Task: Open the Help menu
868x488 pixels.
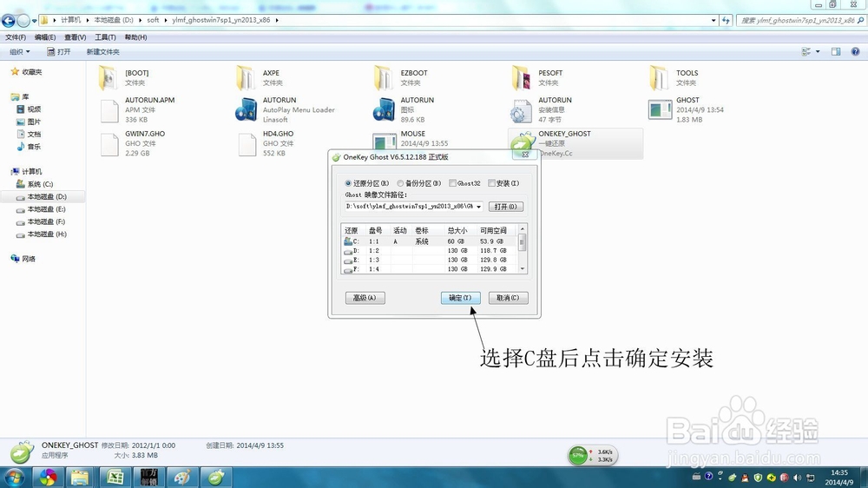Action: coord(135,37)
